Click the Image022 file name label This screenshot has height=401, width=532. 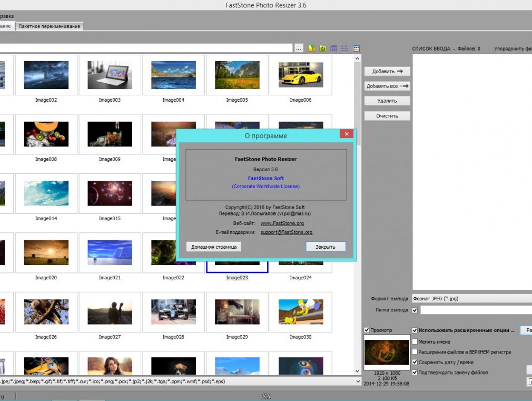click(x=173, y=278)
